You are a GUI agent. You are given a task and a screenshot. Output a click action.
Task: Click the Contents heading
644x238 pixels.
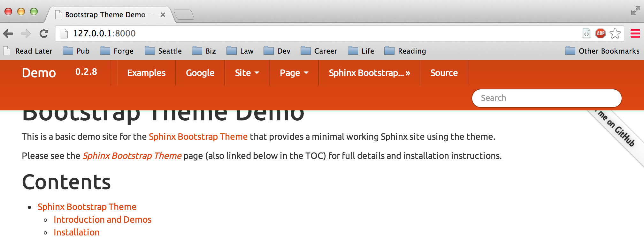(66, 182)
